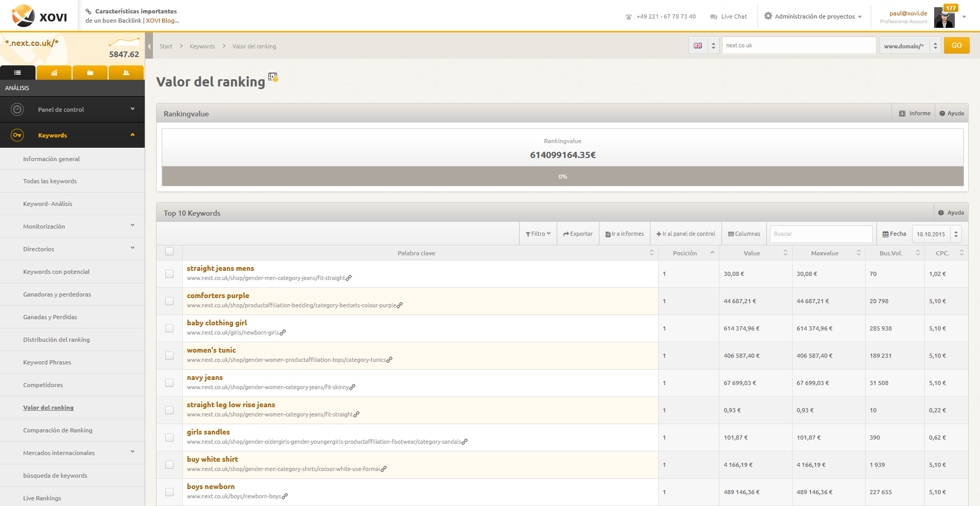Collapse the sidebar with the arrow handle
This screenshot has height=506, width=980.
click(x=149, y=46)
